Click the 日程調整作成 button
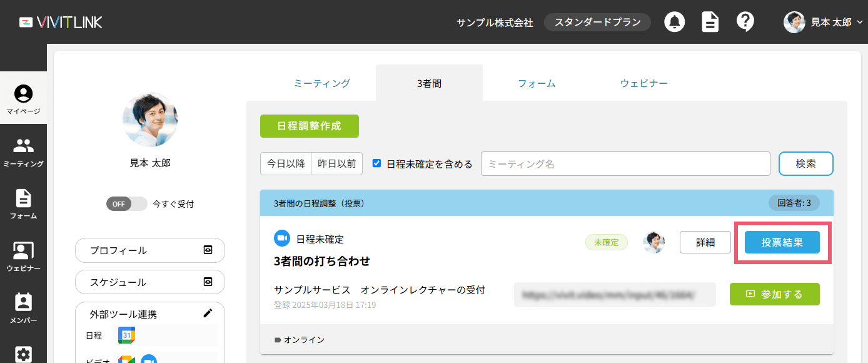This screenshot has width=868, height=363. [310, 126]
